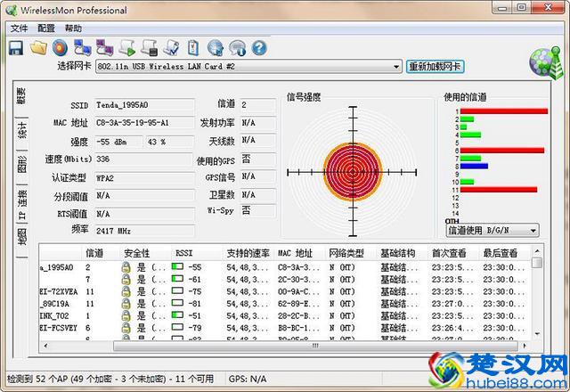Open the 选择网卡 adapter dropdown
Image resolution: width=570 pixels, height=392 pixels.
tap(248, 67)
